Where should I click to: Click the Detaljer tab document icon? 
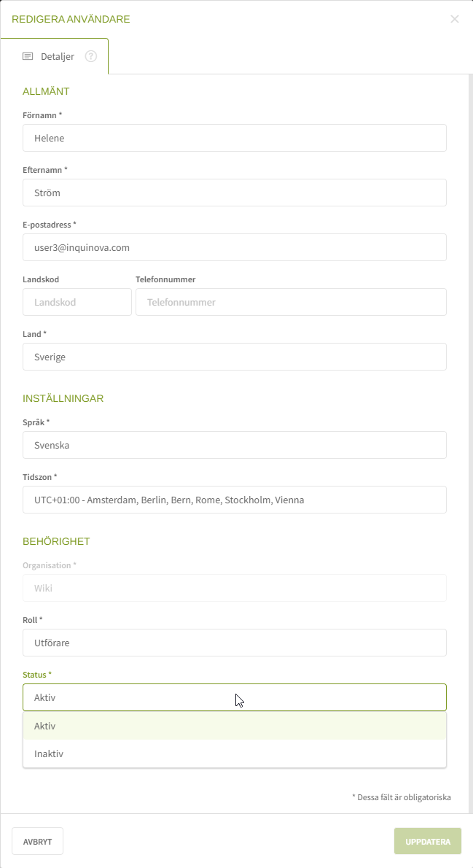[28, 55]
